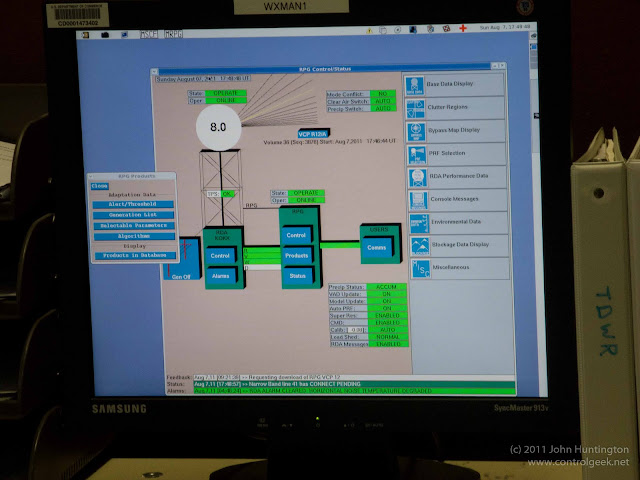Open MSCF from the top panel
The height and width of the screenshot is (480, 640).
coord(149,34)
